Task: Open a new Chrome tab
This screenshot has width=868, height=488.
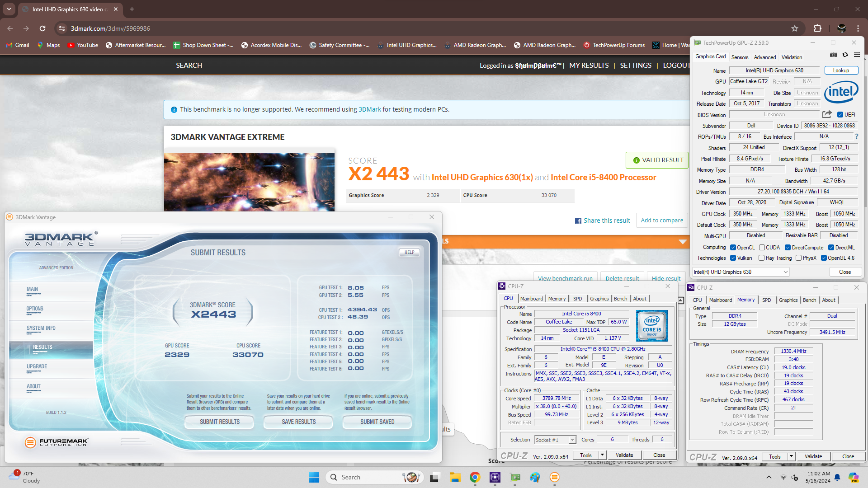Action: (132, 9)
